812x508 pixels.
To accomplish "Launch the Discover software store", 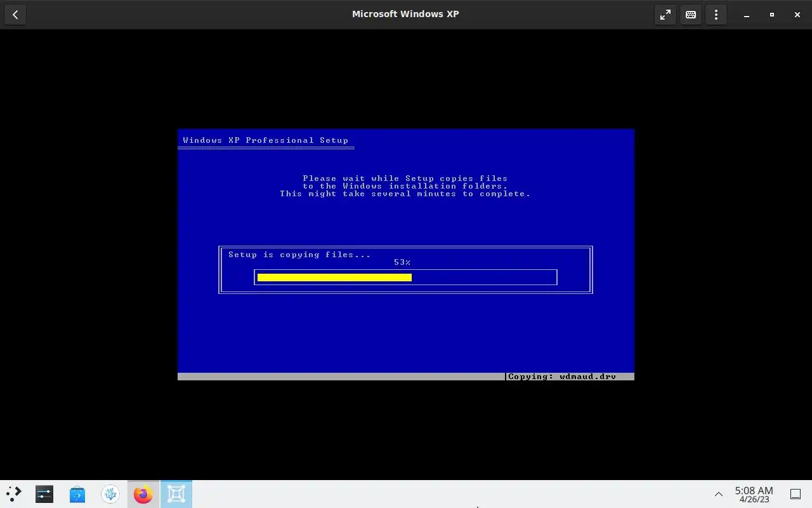I will click(x=77, y=494).
